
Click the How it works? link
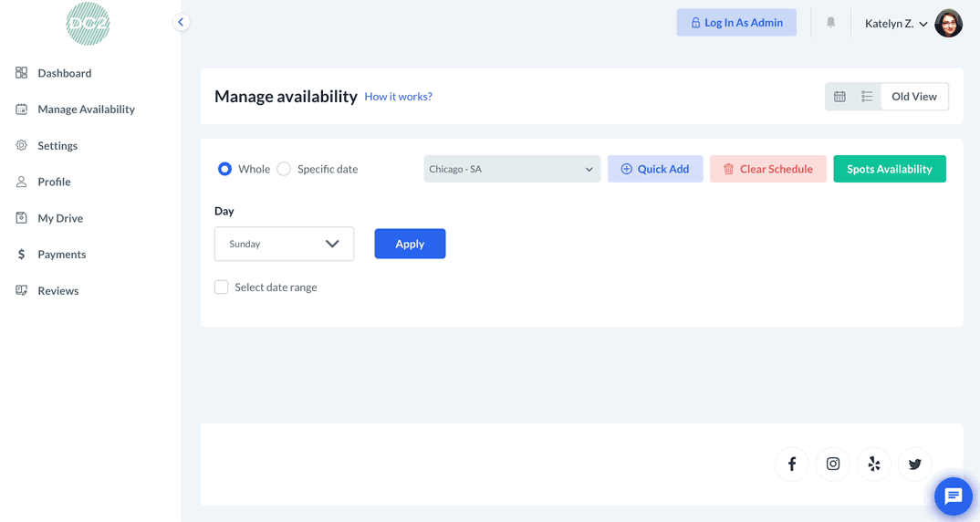[x=398, y=97]
